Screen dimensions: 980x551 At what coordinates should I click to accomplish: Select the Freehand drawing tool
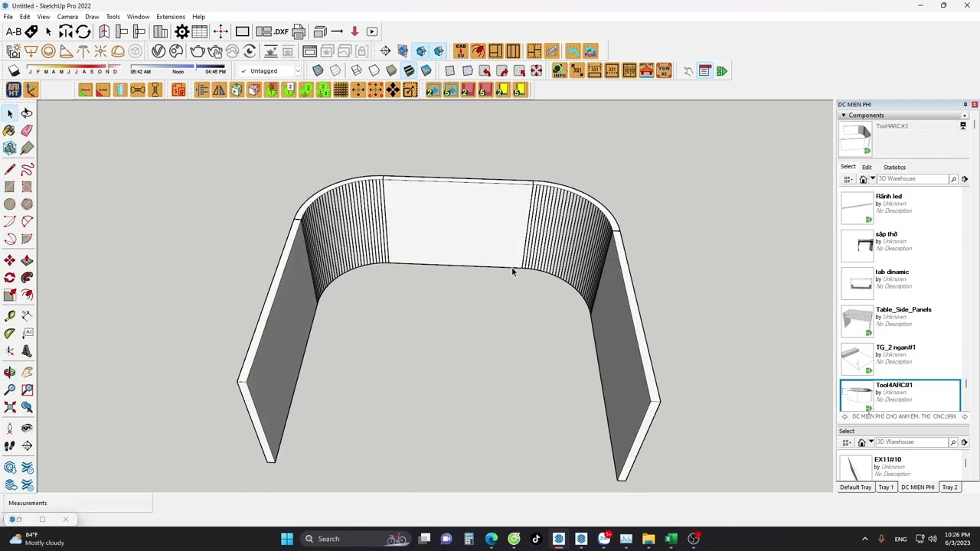pos(27,169)
